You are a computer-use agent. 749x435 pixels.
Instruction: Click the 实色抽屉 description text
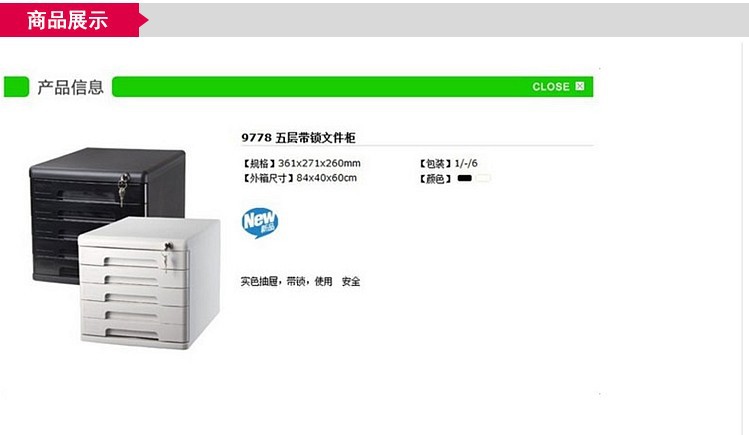coord(300,281)
